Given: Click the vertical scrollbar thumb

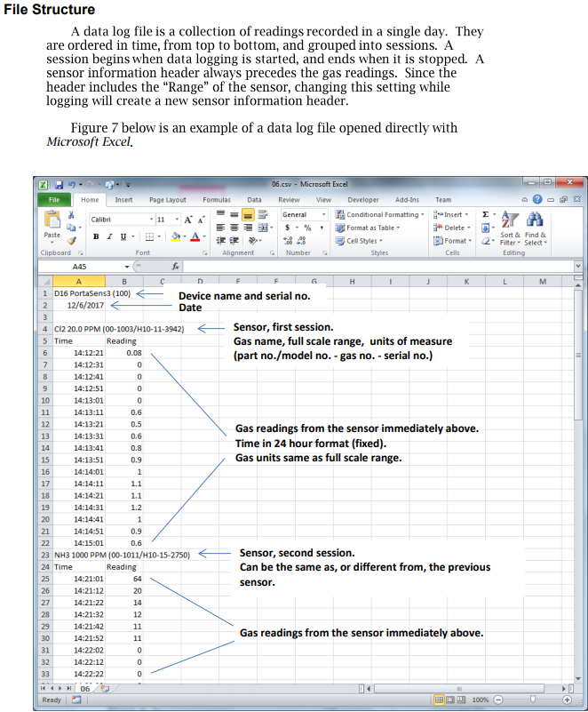Looking at the screenshot, I should click(578, 355).
